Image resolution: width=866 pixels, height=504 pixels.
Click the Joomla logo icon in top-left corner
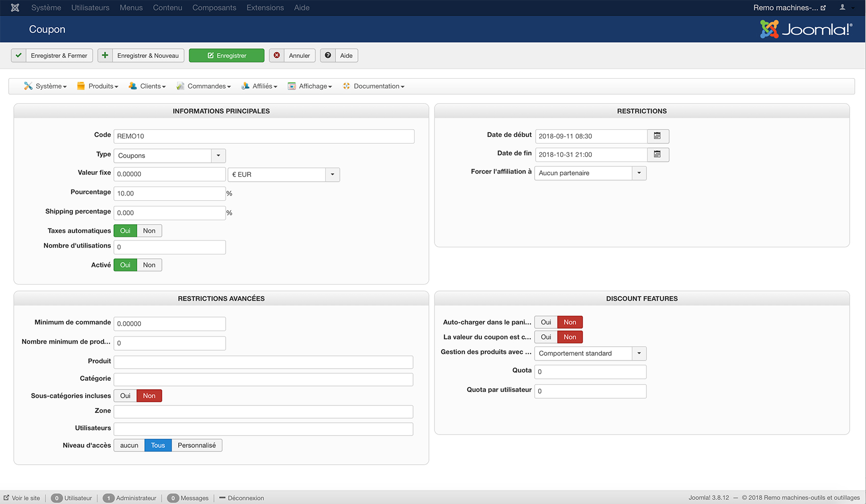(x=15, y=8)
